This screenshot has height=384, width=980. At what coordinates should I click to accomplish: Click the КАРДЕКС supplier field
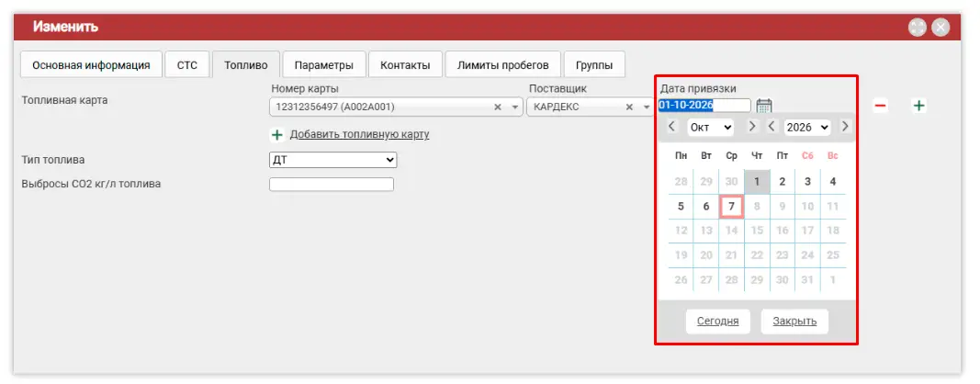coord(590,107)
